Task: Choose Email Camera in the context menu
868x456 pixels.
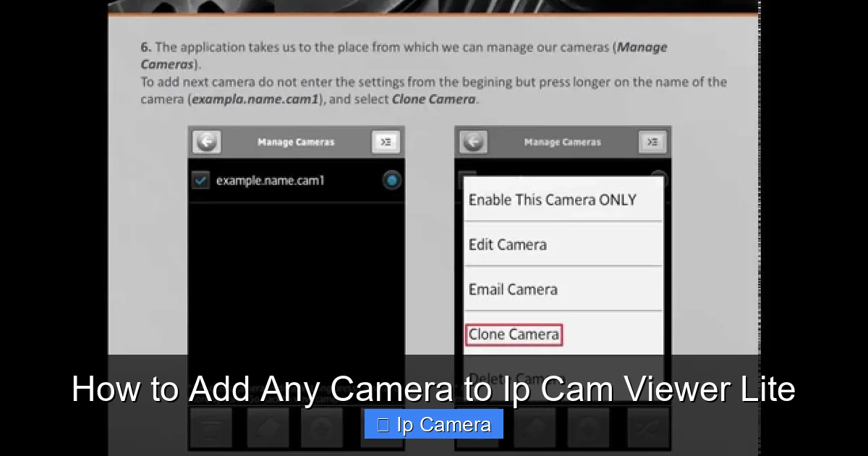Action: [x=563, y=290]
